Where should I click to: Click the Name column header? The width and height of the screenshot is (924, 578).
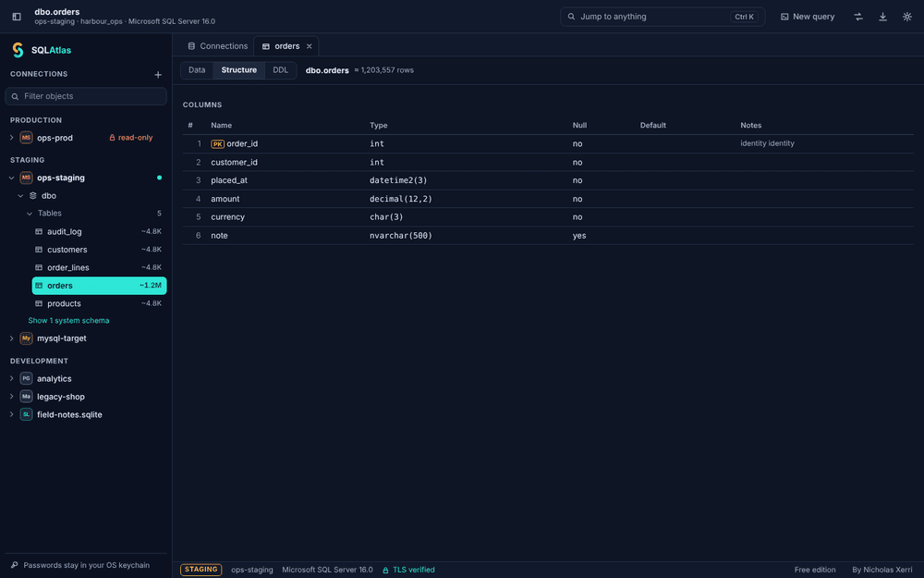pyautogui.click(x=221, y=125)
